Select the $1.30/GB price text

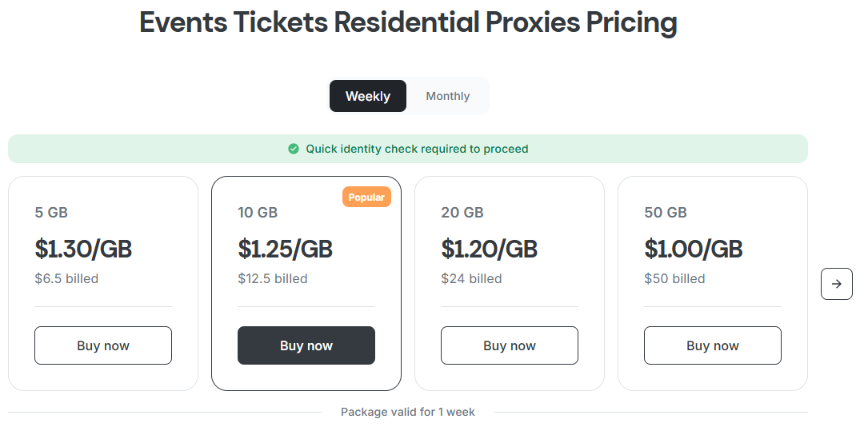coord(83,249)
